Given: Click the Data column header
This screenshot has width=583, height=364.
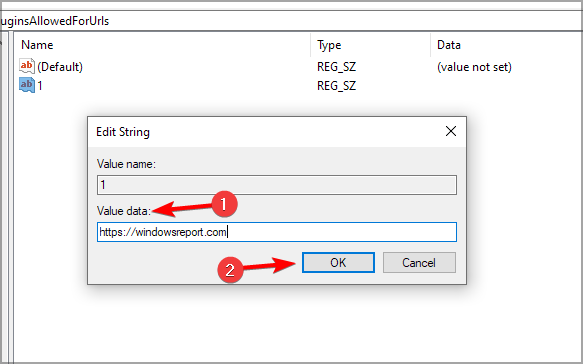Looking at the screenshot, I should [449, 45].
